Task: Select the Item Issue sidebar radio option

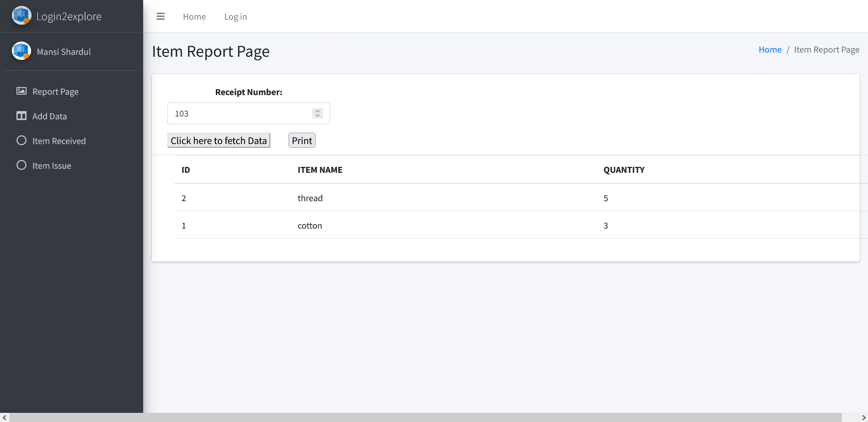Action: (52, 165)
